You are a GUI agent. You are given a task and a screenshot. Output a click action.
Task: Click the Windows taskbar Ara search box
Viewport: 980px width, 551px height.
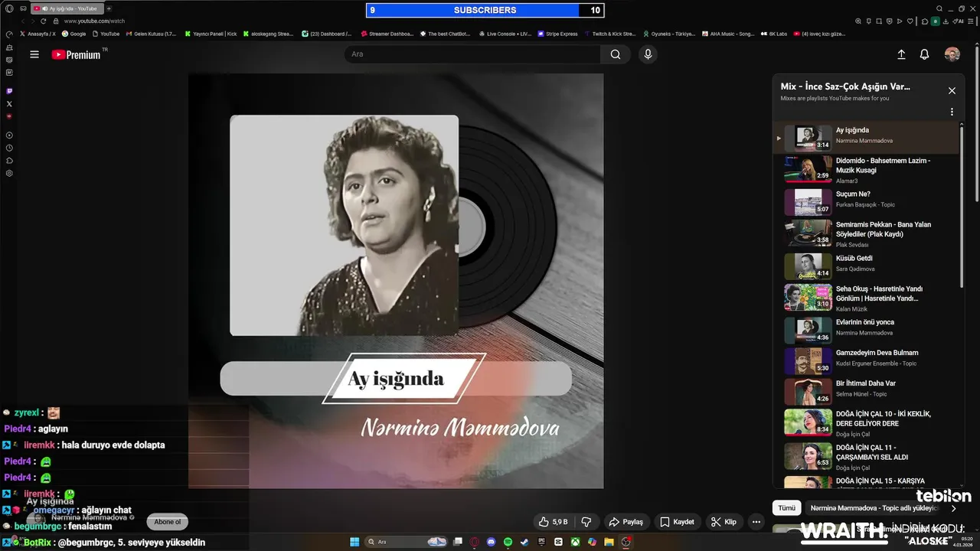(407, 542)
